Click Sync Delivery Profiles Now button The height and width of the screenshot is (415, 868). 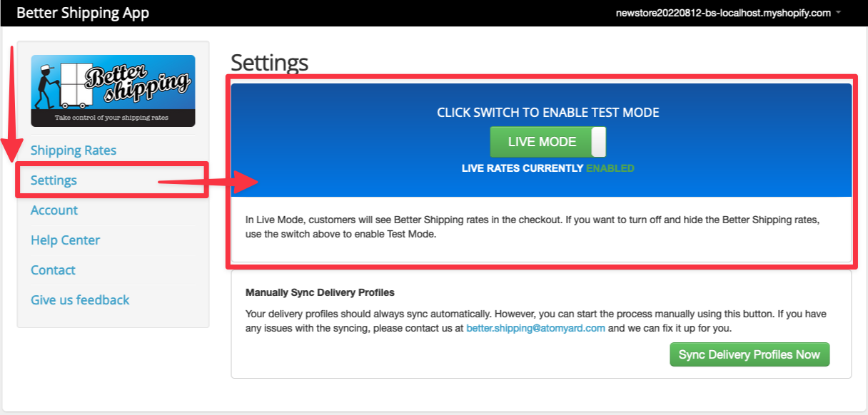[x=750, y=354]
